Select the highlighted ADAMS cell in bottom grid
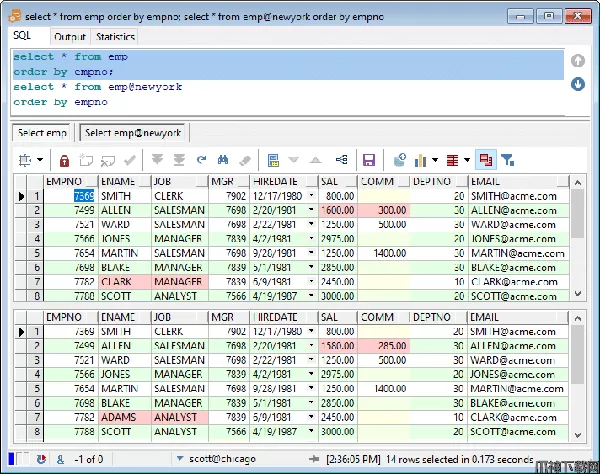Viewport: 600px width, 474px height. 123,417
